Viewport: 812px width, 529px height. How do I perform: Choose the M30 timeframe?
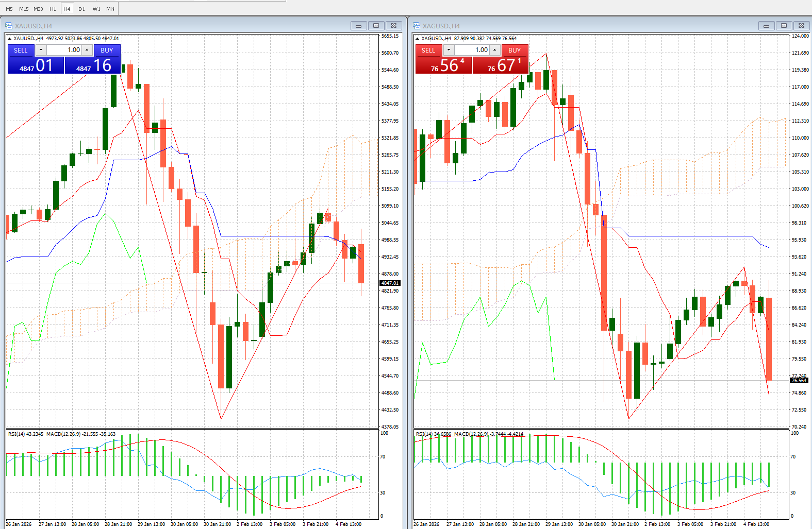click(x=38, y=9)
